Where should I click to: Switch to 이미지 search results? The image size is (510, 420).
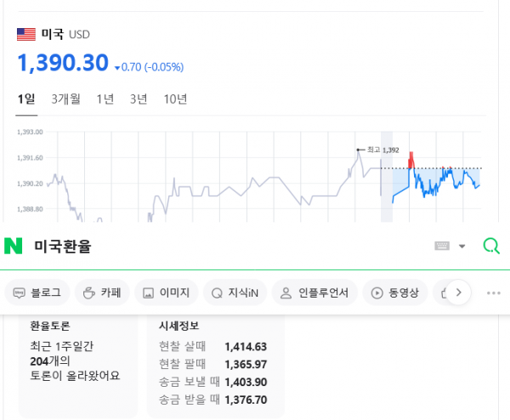(x=167, y=293)
